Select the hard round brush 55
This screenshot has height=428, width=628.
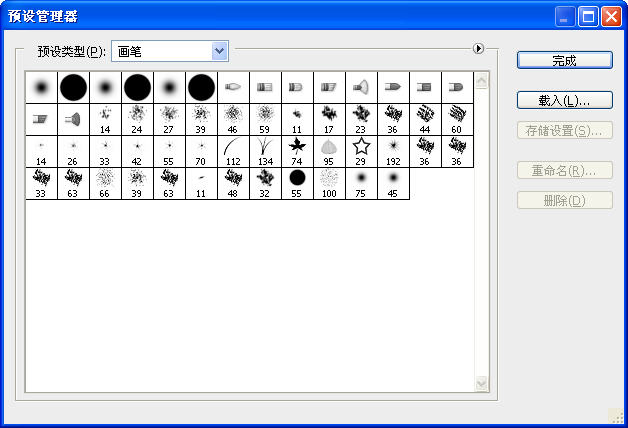[x=297, y=181]
